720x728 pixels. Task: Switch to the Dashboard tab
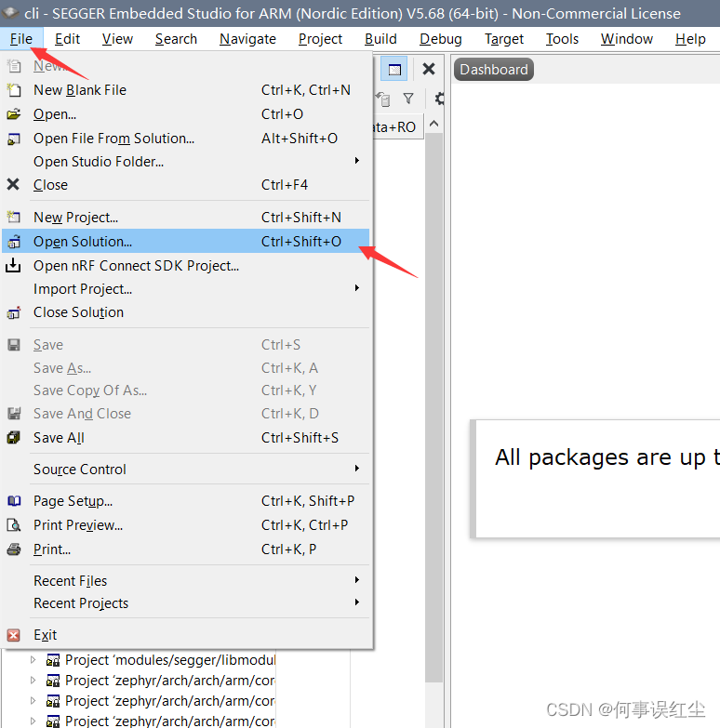(494, 69)
